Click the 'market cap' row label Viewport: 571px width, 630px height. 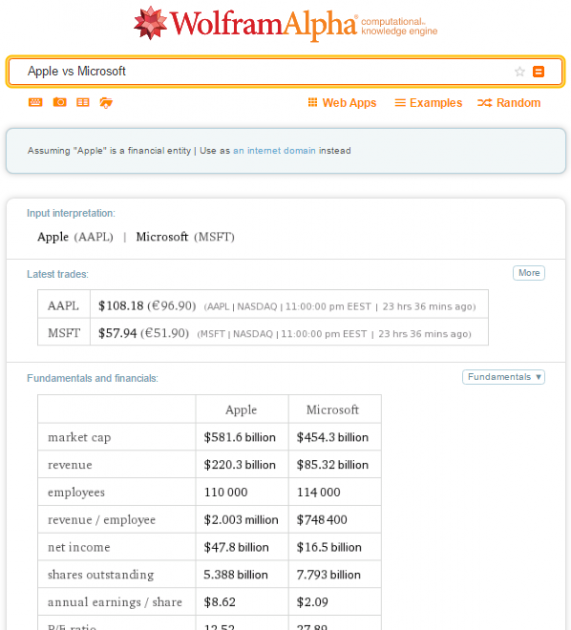pos(79,437)
